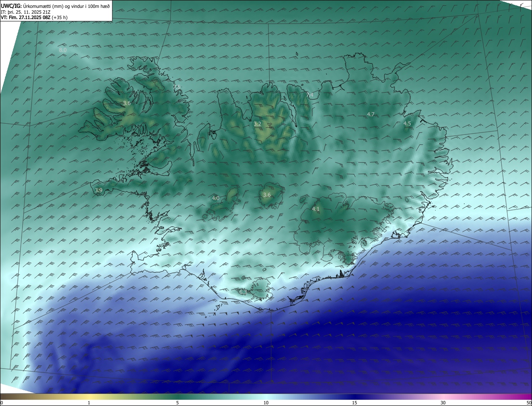Click the 4.1 value label on the map
Image resolution: width=532 pixels, height=406 pixels.
[315, 209]
